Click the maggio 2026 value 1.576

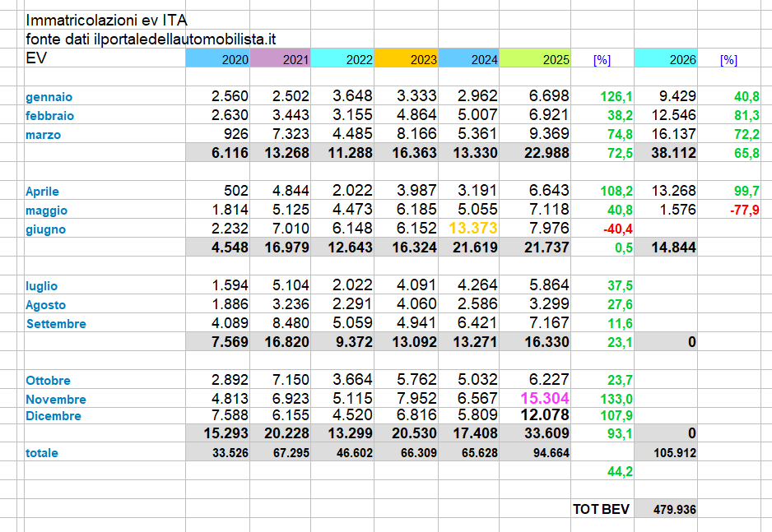click(677, 210)
